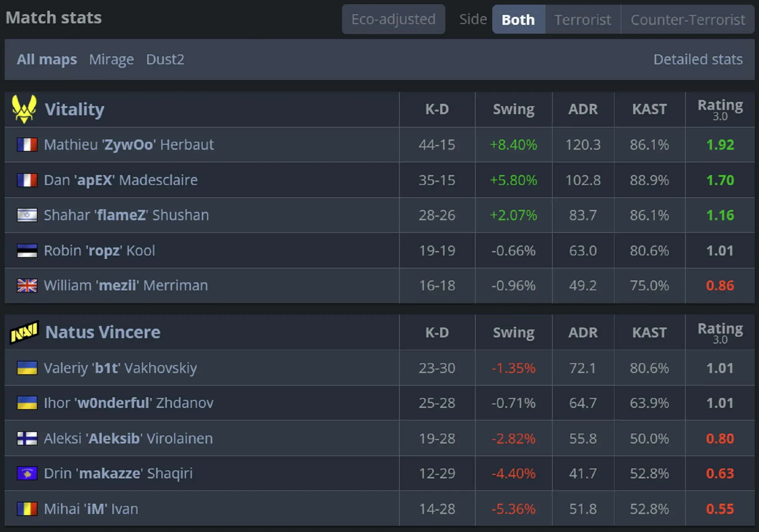Select the Both side filter

tap(518, 20)
